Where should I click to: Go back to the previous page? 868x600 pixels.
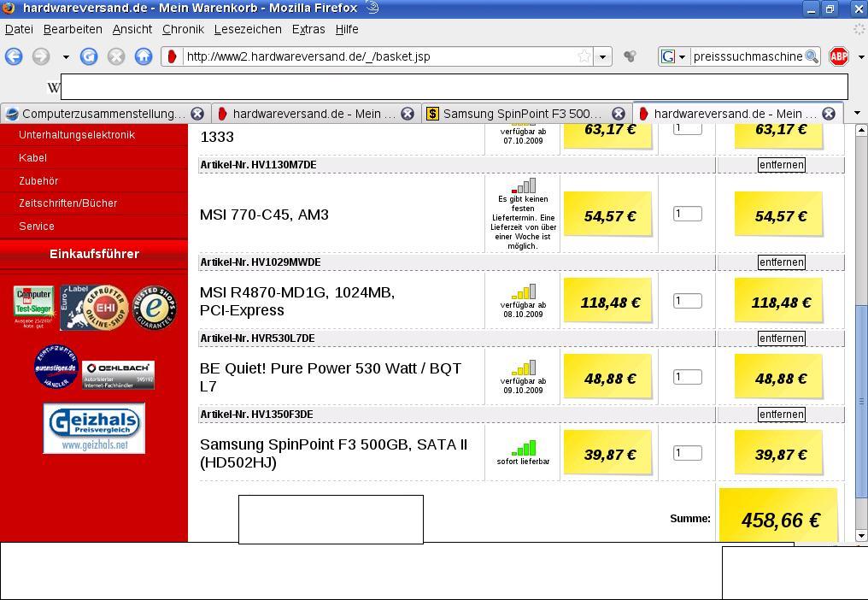coord(14,56)
